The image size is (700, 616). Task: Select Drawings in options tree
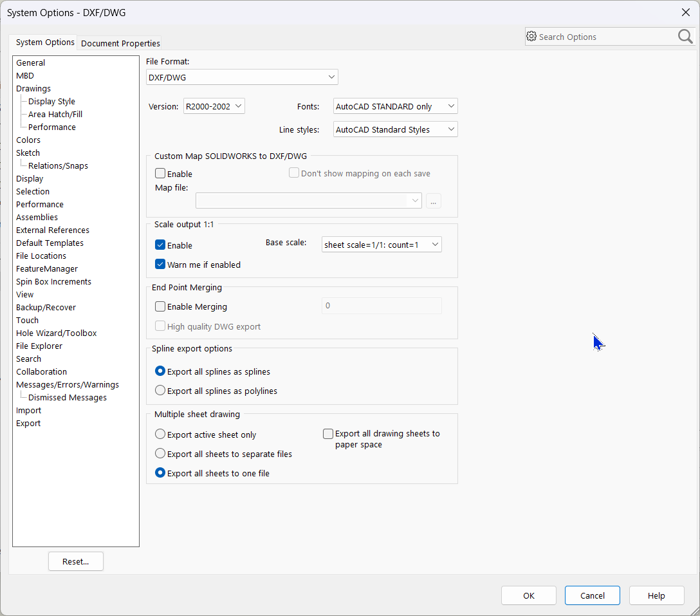pyautogui.click(x=33, y=88)
